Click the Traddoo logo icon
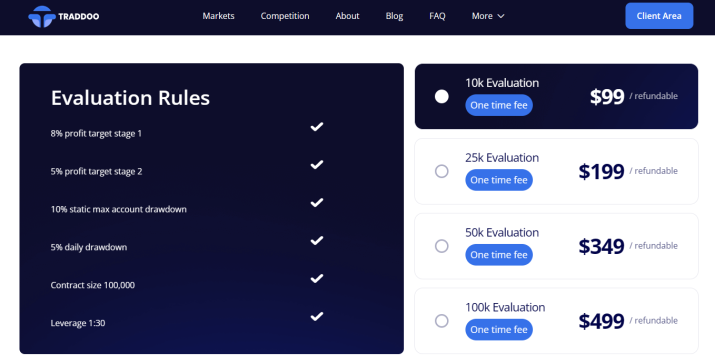This screenshot has height=362, width=715. click(42, 16)
